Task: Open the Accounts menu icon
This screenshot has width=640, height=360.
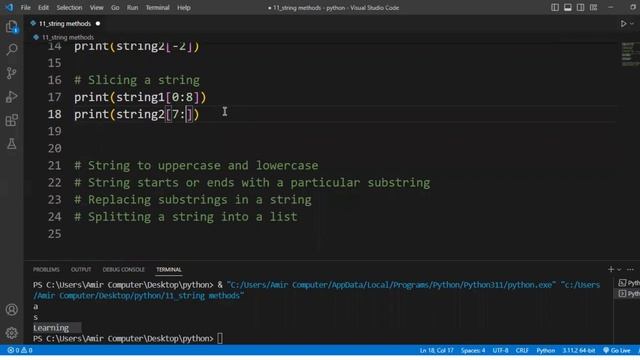Action: [11, 310]
